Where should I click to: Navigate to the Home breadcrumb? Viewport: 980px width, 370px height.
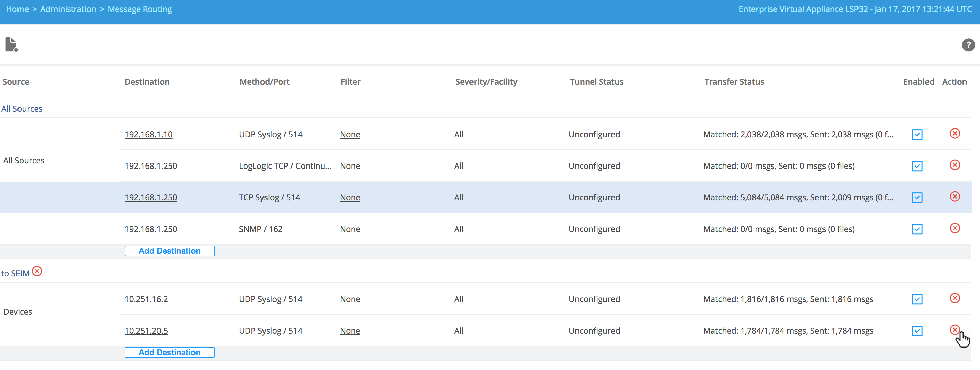17,9
